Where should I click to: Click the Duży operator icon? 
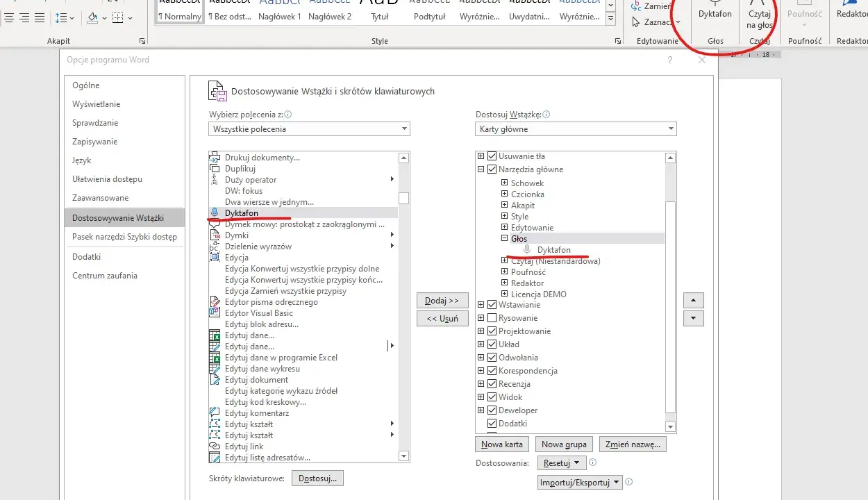point(215,180)
